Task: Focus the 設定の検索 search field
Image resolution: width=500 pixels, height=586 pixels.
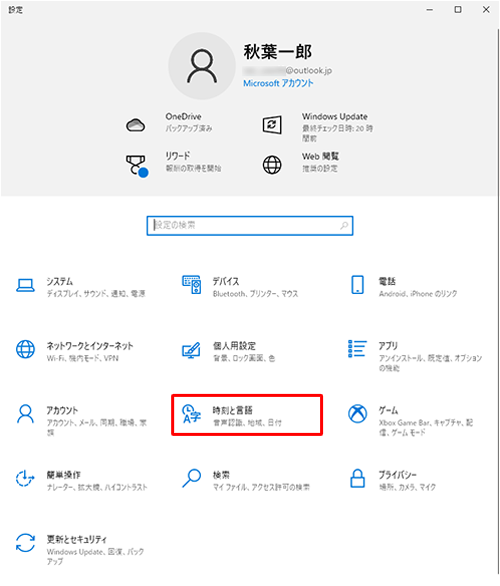Action: 250,225
